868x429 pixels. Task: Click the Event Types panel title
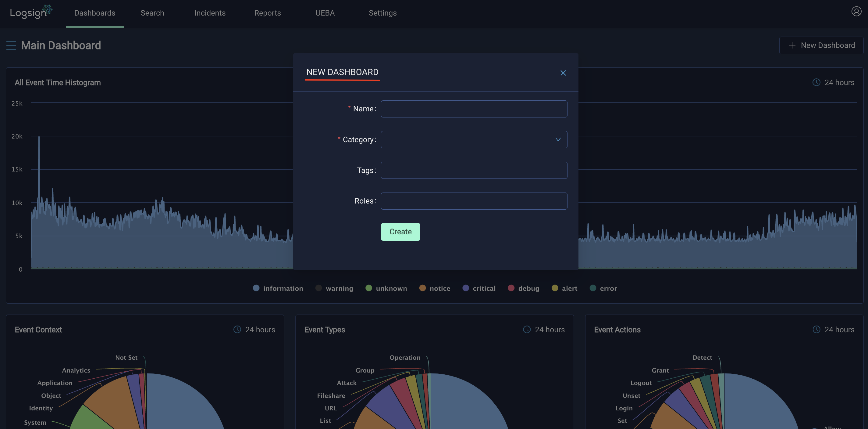325,330
